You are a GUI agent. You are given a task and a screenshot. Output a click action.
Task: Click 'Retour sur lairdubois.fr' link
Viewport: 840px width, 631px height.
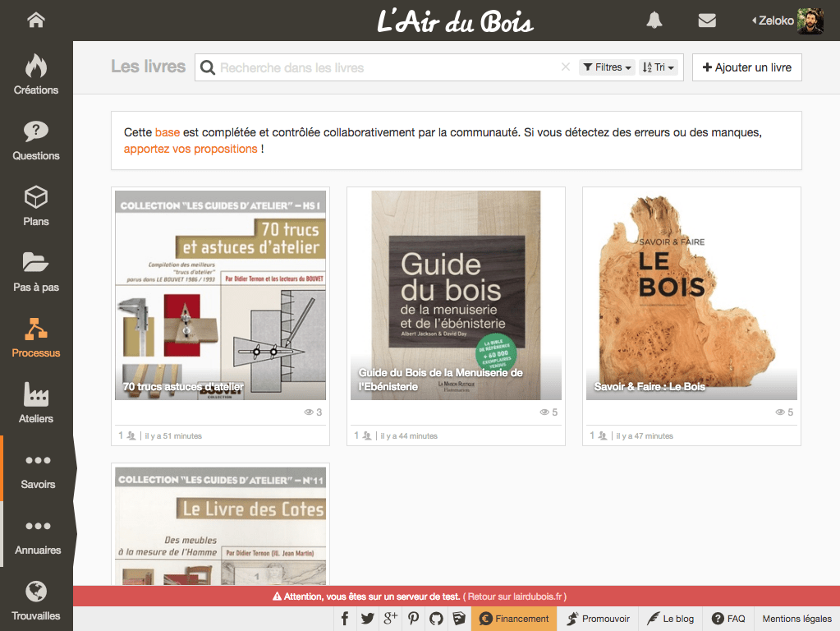point(516,596)
